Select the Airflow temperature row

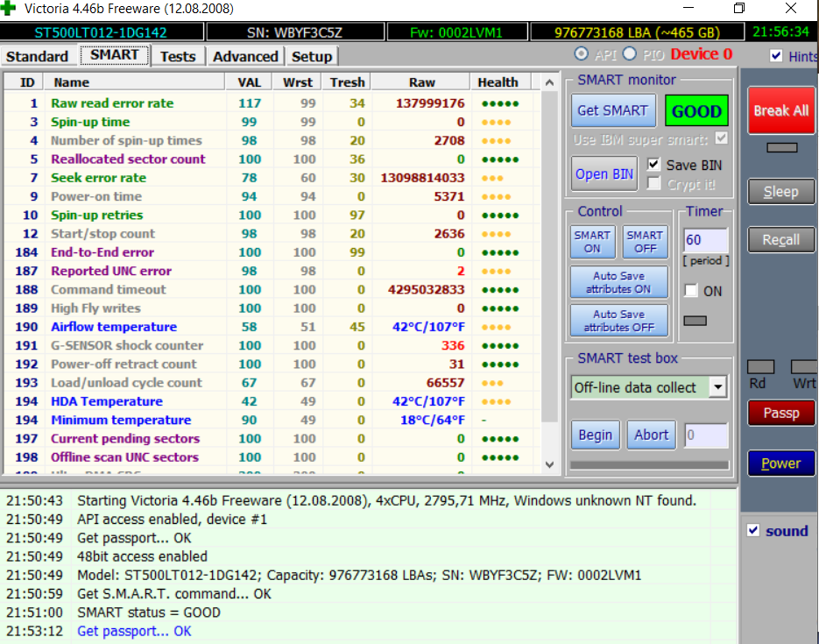(x=272, y=327)
